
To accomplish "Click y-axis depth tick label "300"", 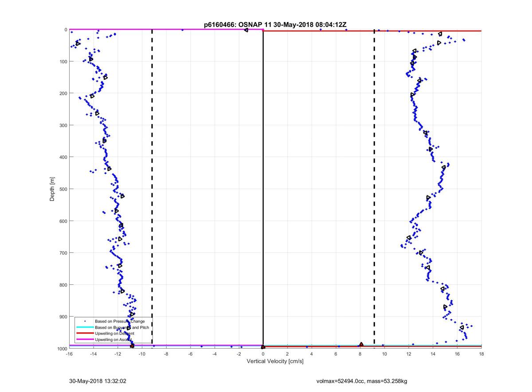I will (x=63, y=125).
